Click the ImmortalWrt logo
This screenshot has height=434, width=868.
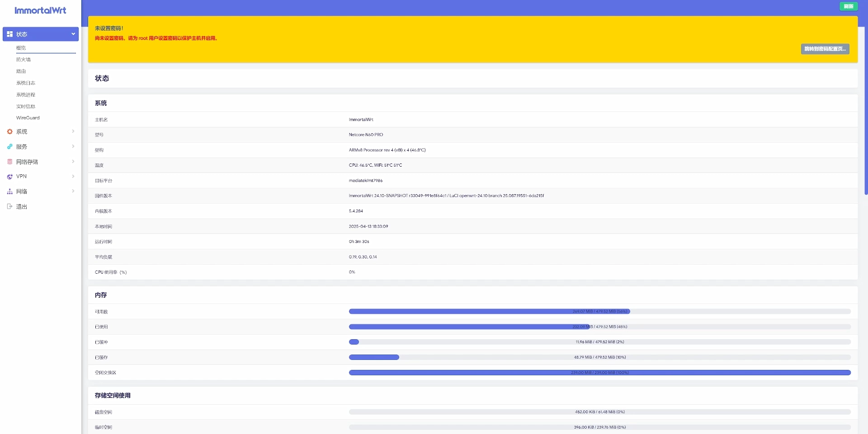[40, 10]
